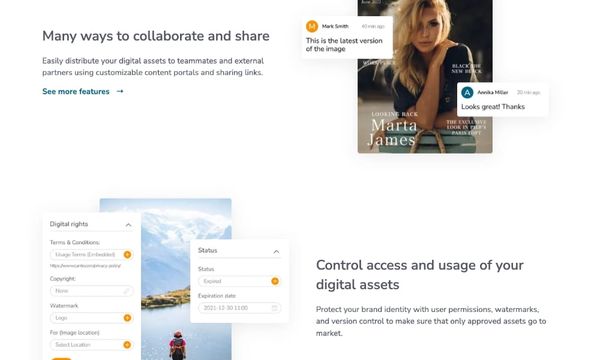
Task: Click the 'Many ways to collaborate and share' heading
Action: pyautogui.click(x=156, y=36)
